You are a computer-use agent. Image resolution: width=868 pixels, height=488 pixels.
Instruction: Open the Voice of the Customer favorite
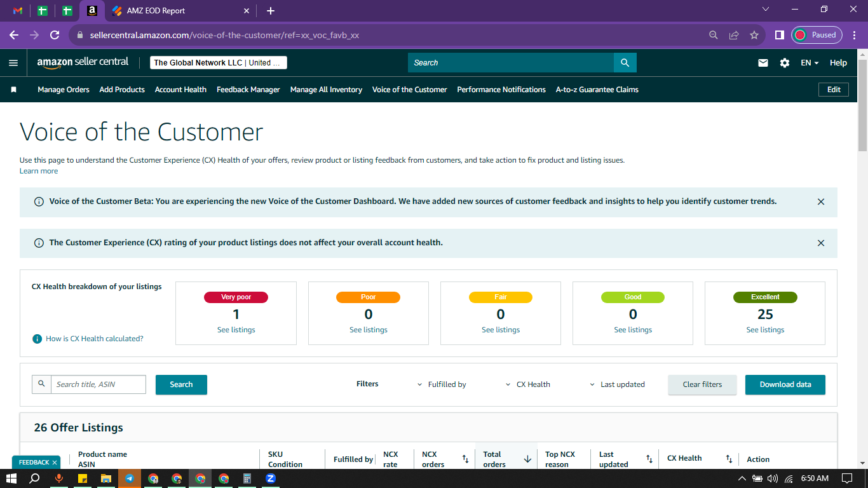pos(410,90)
